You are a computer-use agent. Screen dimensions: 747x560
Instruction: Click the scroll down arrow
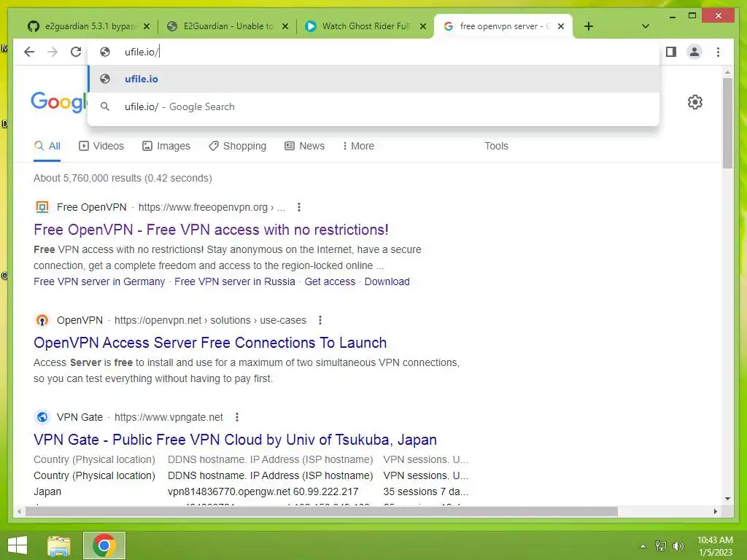[727, 499]
